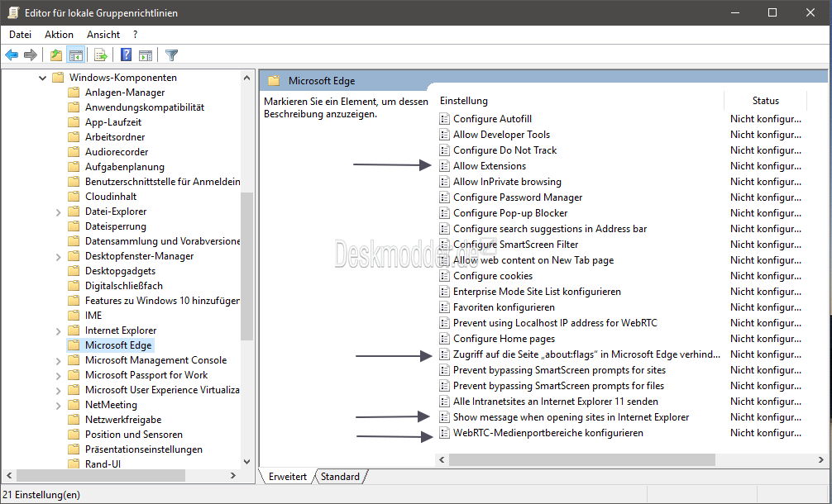The height and width of the screenshot is (504, 832).
Task: Expand Microsoft Passport for Work node
Action: 59,375
